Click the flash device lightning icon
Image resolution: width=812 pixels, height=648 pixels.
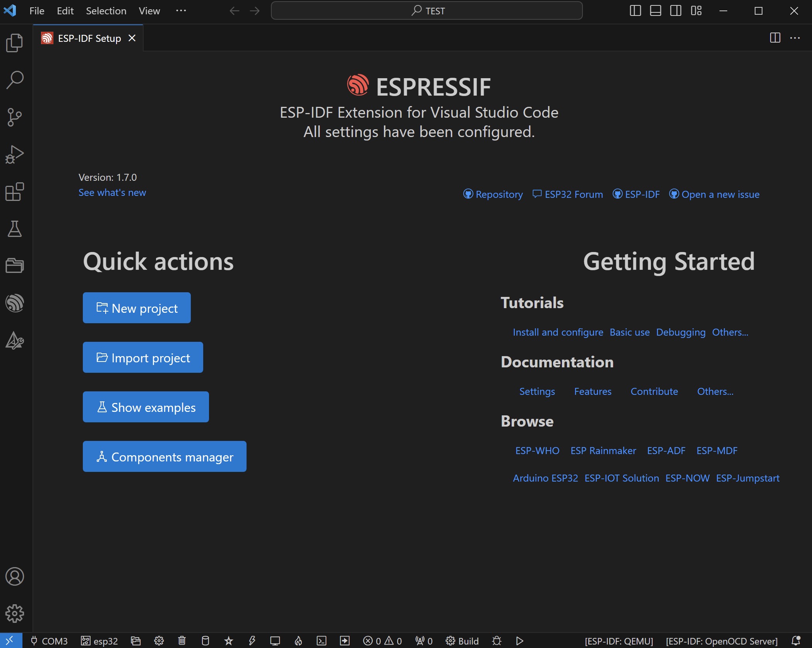point(252,641)
